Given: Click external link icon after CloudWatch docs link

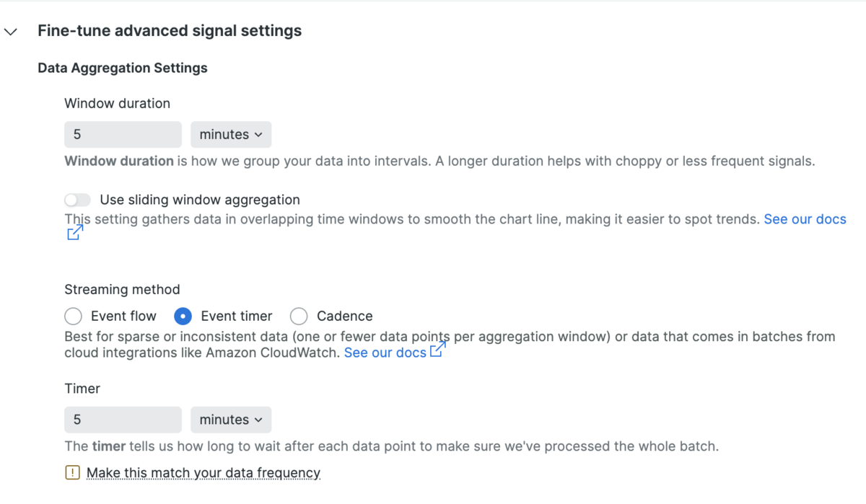Looking at the screenshot, I should [438, 350].
